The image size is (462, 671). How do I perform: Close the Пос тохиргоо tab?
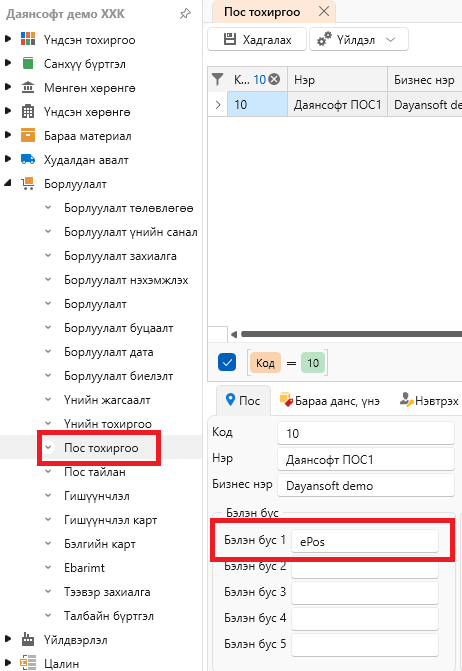(324, 11)
